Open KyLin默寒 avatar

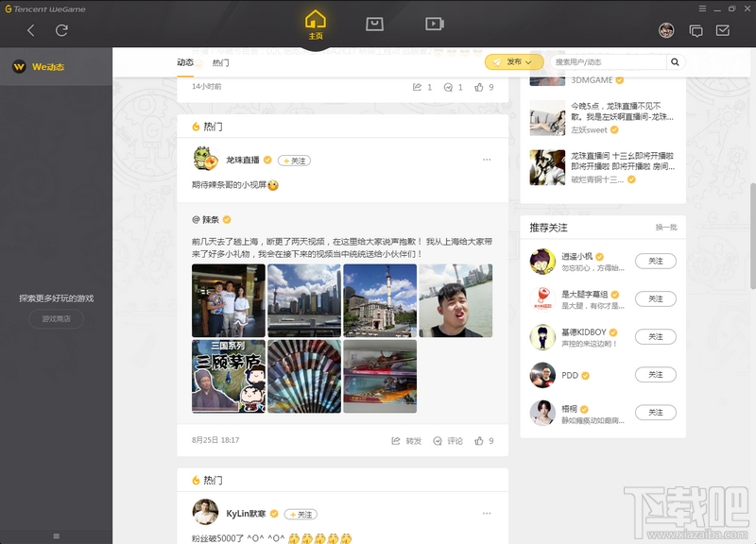(x=205, y=512)
